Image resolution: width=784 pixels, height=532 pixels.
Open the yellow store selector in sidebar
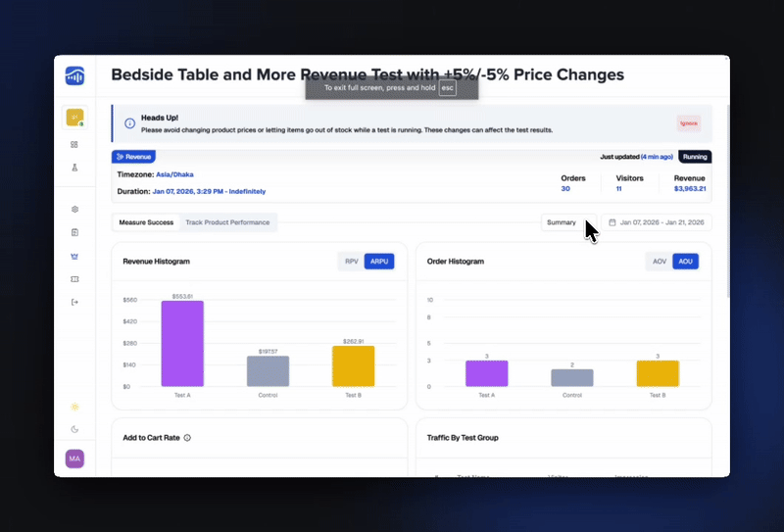tap(74, 118)
